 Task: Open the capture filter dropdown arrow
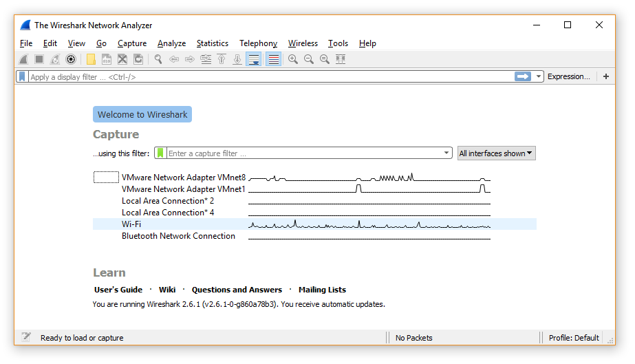(x=446, y=153)
